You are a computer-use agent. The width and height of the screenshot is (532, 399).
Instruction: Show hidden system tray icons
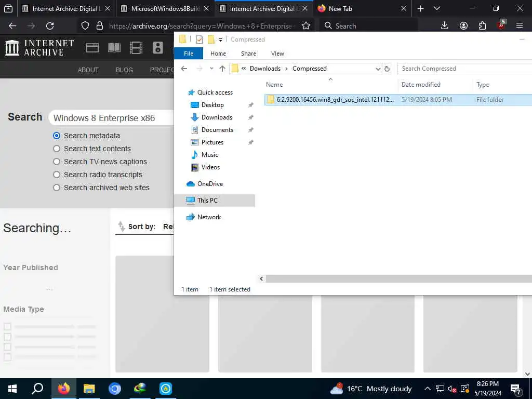[428, 389]
